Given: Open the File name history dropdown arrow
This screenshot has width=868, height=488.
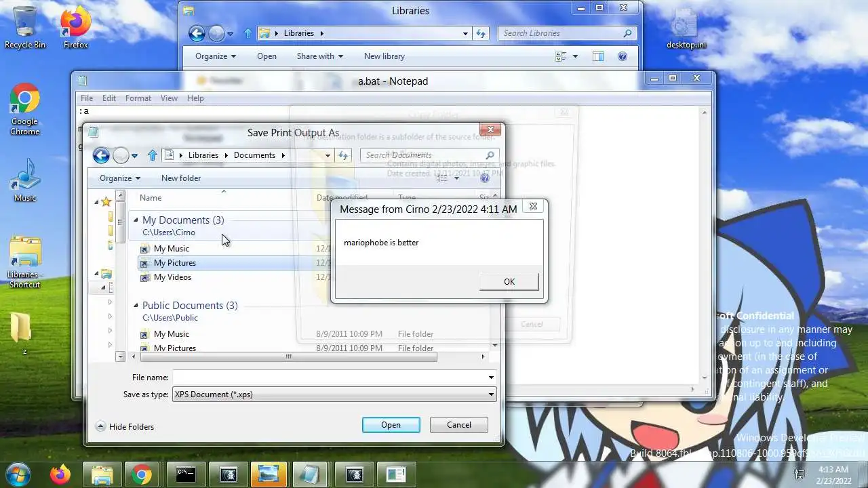Looking at the screenshot, I should [491, 378].
